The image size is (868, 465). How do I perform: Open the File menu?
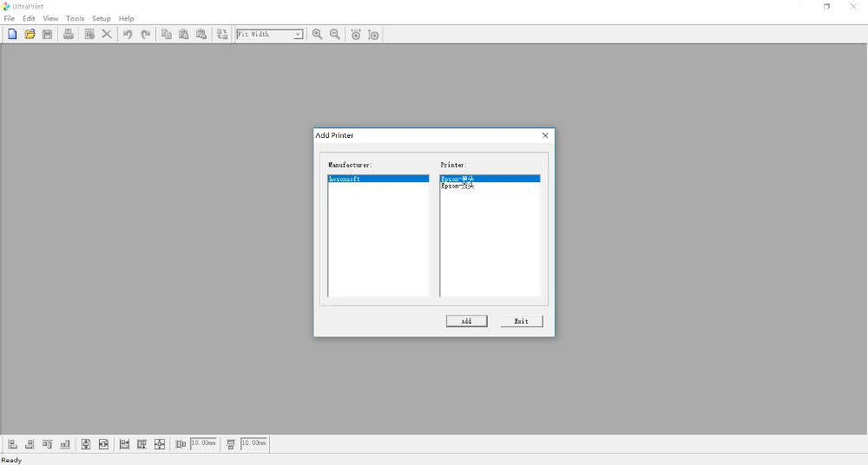coord(10,18)
